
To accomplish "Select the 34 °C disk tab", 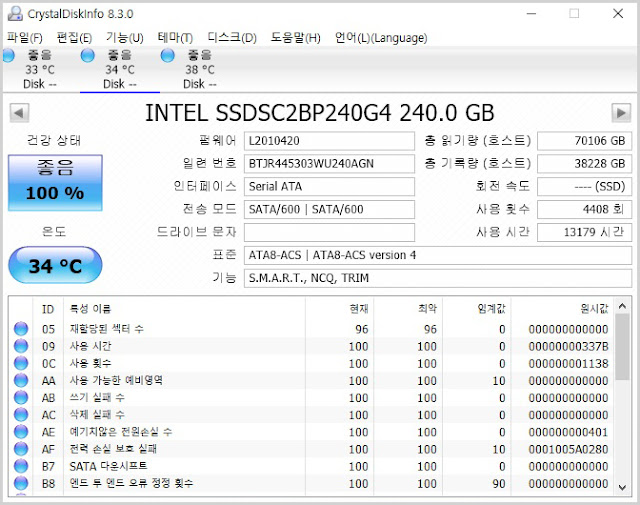I will (120, 69).
